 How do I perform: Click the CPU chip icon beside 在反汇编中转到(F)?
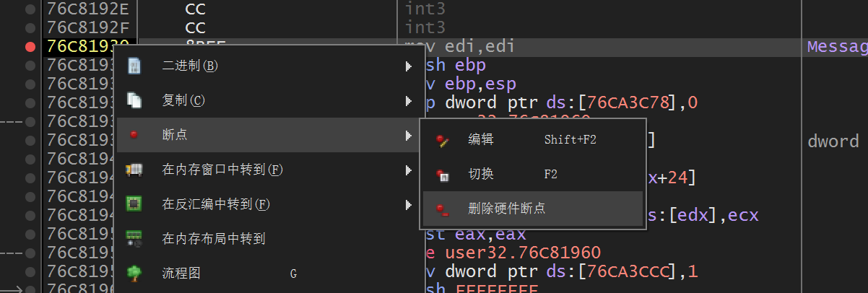click(134, 204)
